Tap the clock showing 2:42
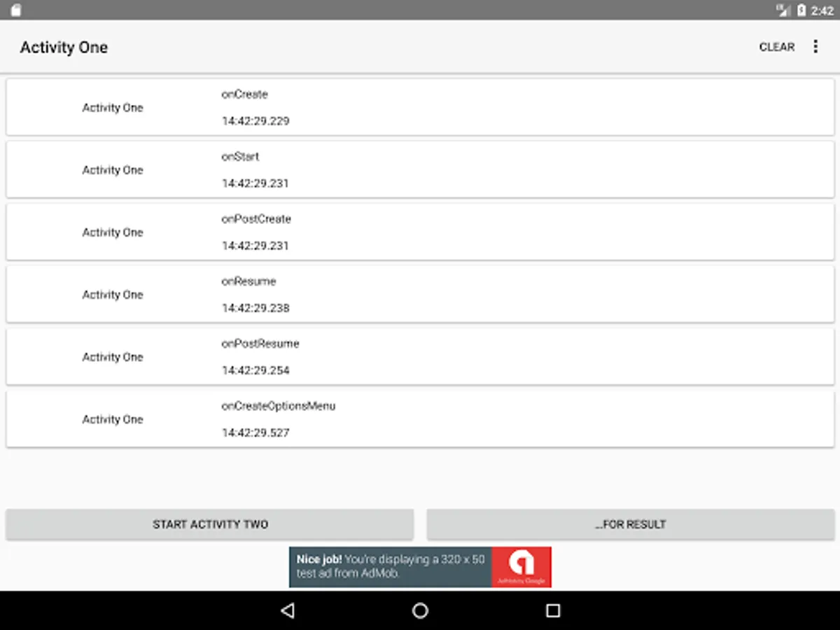The image size is (840, 630). [821, 10]
